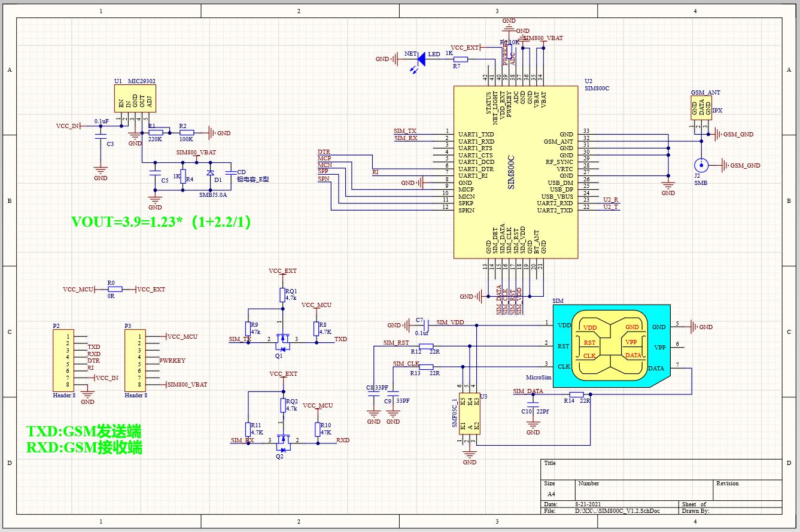
Task: Click the blue NET LED diode symbol
Action: pyautogui.click(x=421, y=59)
